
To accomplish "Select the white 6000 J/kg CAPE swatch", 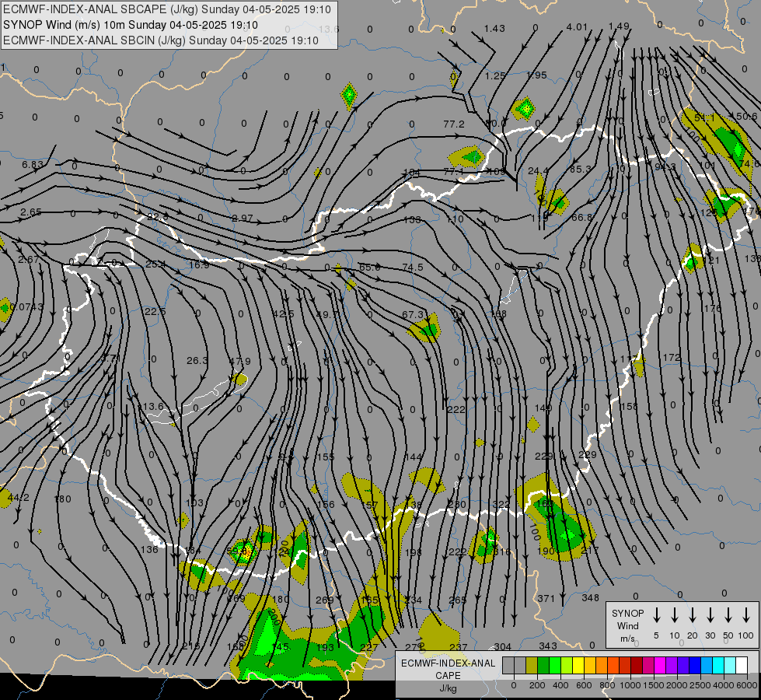I will click(x=742, y=666).
